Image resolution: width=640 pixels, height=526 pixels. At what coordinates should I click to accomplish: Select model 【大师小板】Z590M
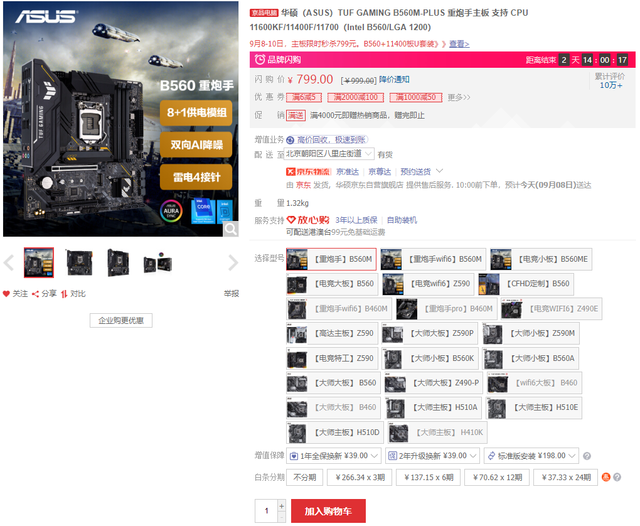pyautogui.click(x=531, y=334)
